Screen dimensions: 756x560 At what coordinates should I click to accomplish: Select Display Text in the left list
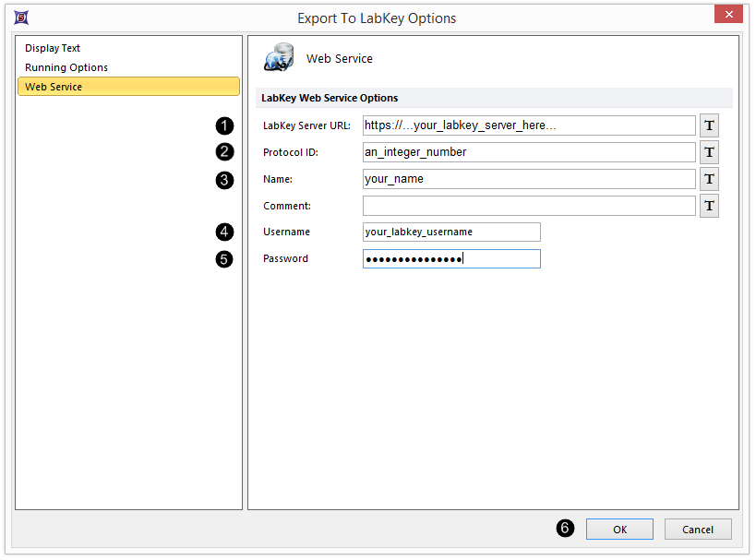point(53,48)
